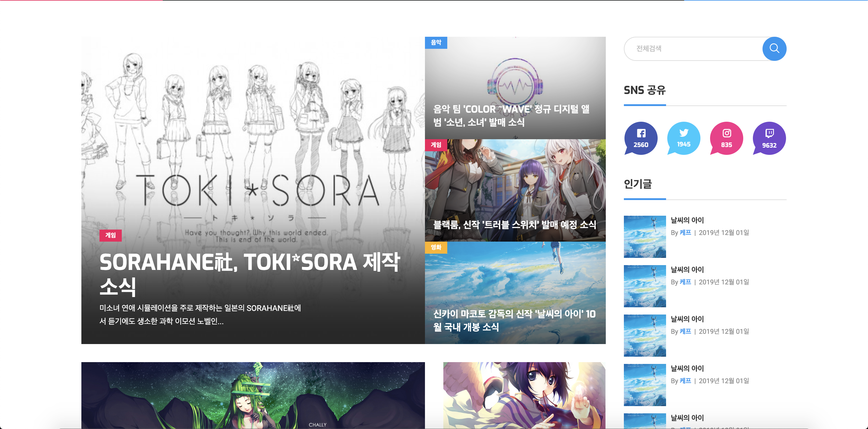Open the SORAHANE社, TOKI*SORA 제작 소식 headline
The height and width of the screenshot is (429, 868).
pyautogui.click(x=249, y=274)
